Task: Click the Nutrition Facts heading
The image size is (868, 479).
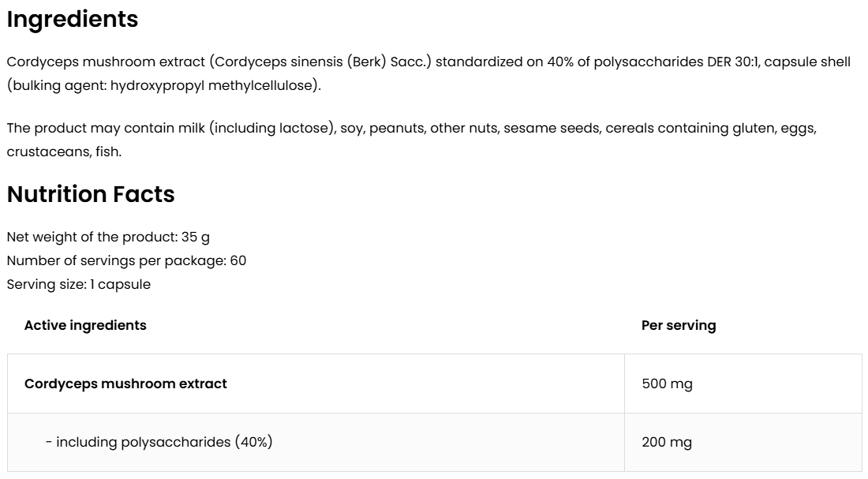Action: (x=91, y=194)
